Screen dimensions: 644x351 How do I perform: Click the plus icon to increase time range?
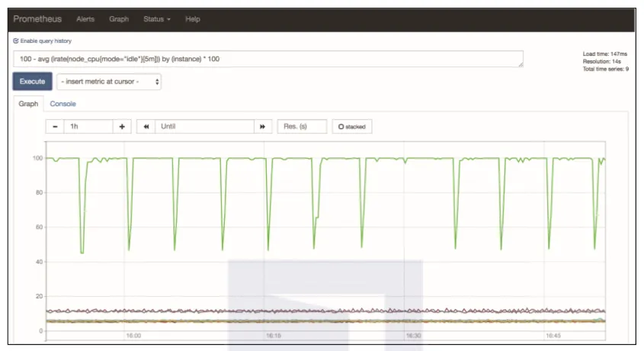point(122,127)
